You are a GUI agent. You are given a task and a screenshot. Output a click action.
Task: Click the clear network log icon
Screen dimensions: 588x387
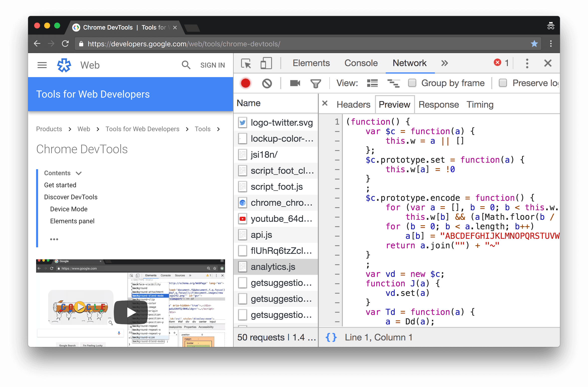click(267, 83)
